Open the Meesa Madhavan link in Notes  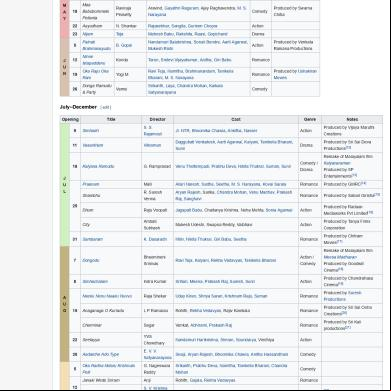340,257
